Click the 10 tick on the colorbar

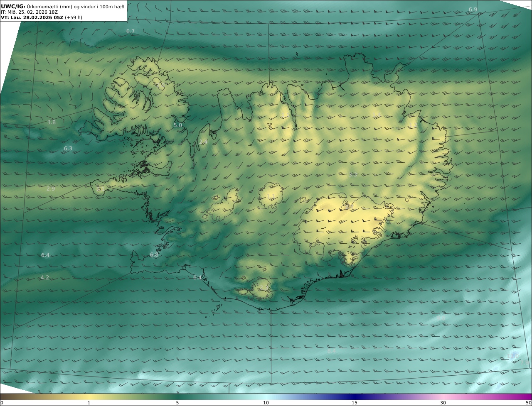266,403
